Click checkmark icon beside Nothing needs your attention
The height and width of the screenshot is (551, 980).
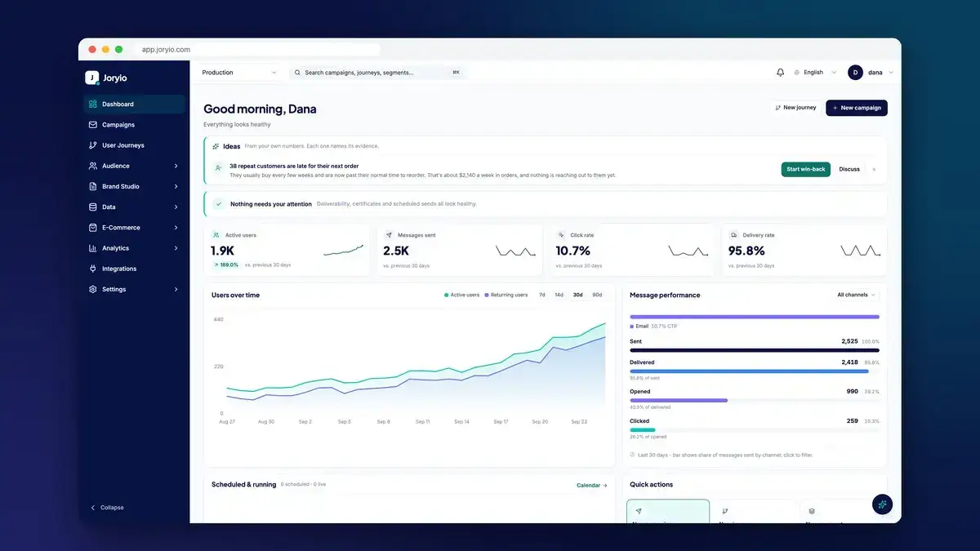click(219, 204)
